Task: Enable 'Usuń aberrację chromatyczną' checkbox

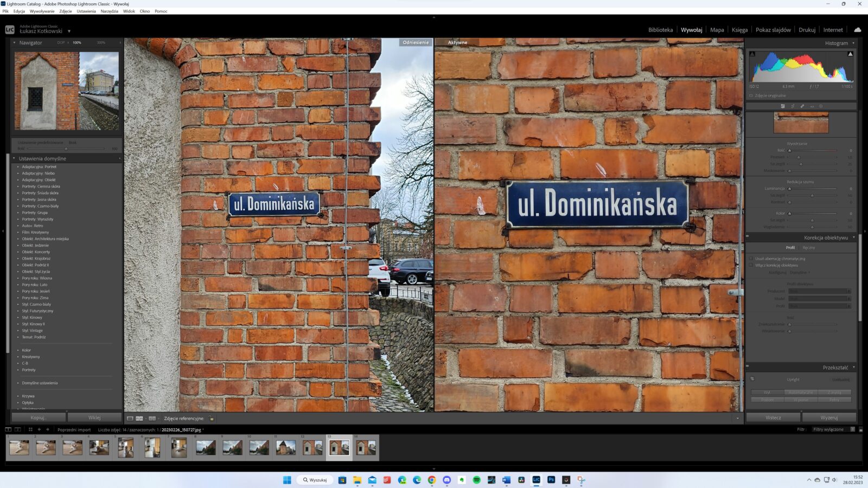Action: click(751, 259)
